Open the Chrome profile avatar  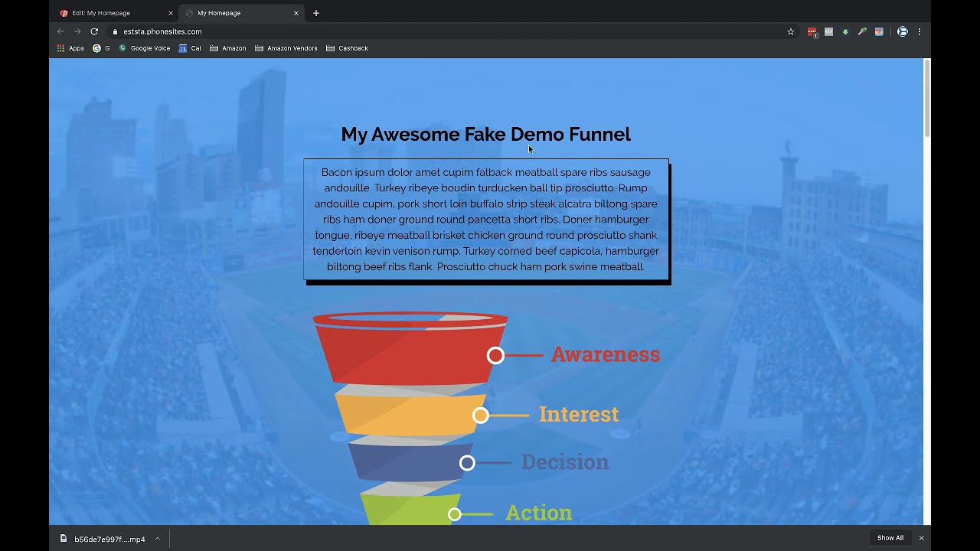click(903, 31)
